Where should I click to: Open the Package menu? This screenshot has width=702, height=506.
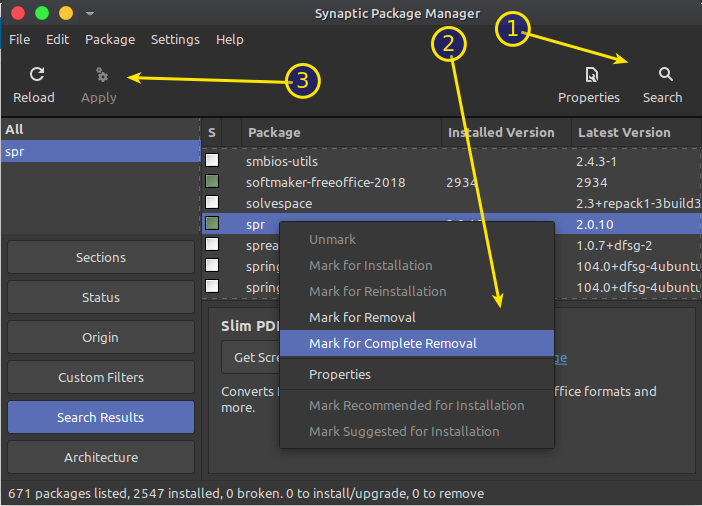(110, 39)
